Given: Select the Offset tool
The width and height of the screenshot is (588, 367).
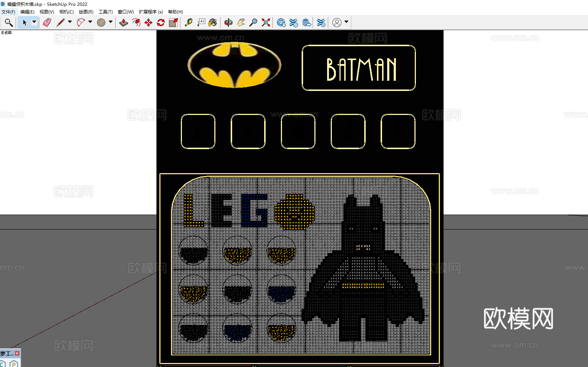Looking at the screenshot, I should 136,23.
